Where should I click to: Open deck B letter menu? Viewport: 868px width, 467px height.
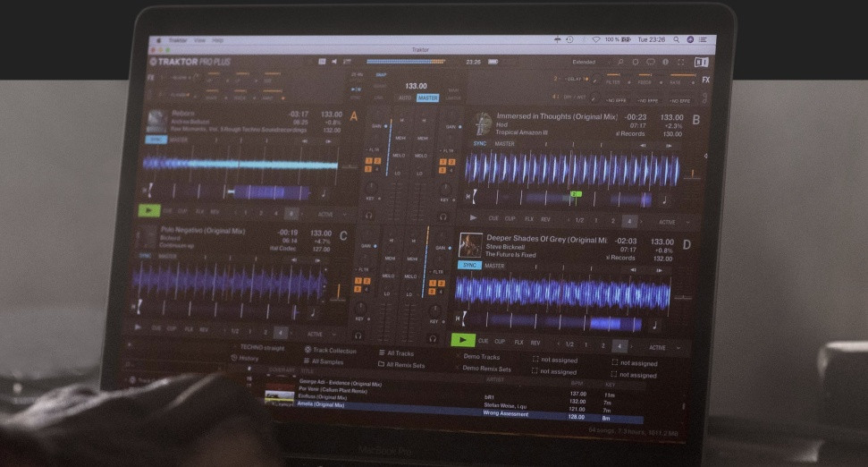695,120
